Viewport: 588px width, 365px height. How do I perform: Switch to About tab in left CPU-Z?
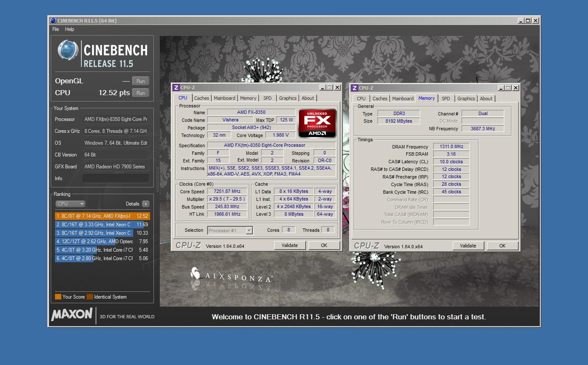point(308,98)
